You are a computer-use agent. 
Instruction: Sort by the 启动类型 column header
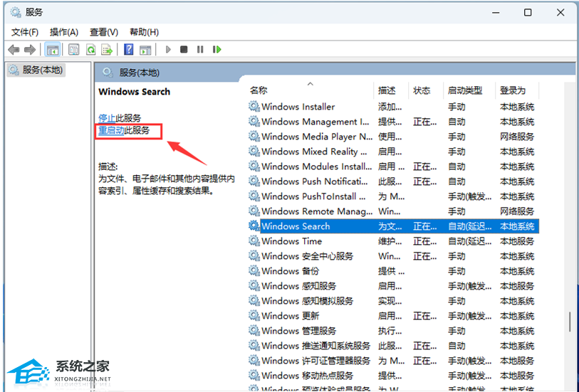tap(469, 90)
